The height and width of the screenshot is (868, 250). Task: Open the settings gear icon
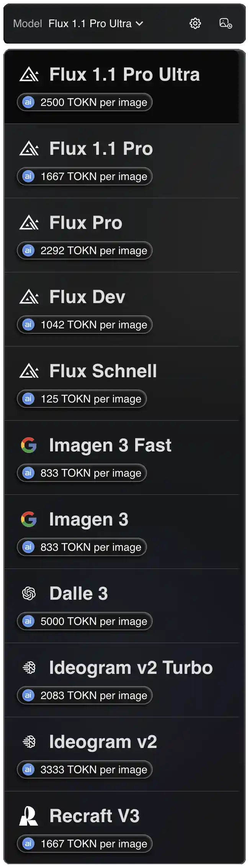click(195, 23)
